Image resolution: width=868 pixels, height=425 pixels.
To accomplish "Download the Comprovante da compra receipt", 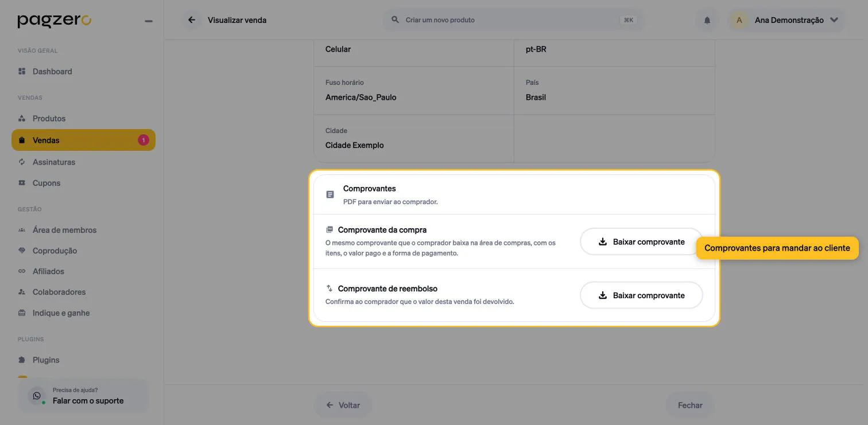I will [641, 241].
